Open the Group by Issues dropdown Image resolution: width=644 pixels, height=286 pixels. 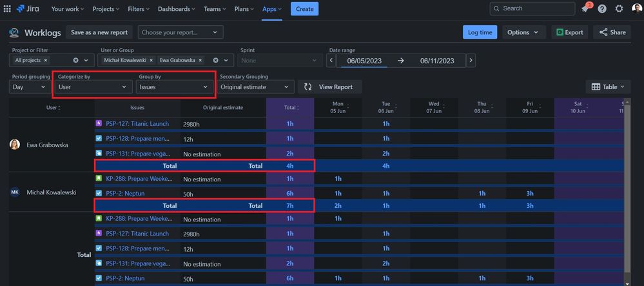pyautogui.click(x=175, y=87)
